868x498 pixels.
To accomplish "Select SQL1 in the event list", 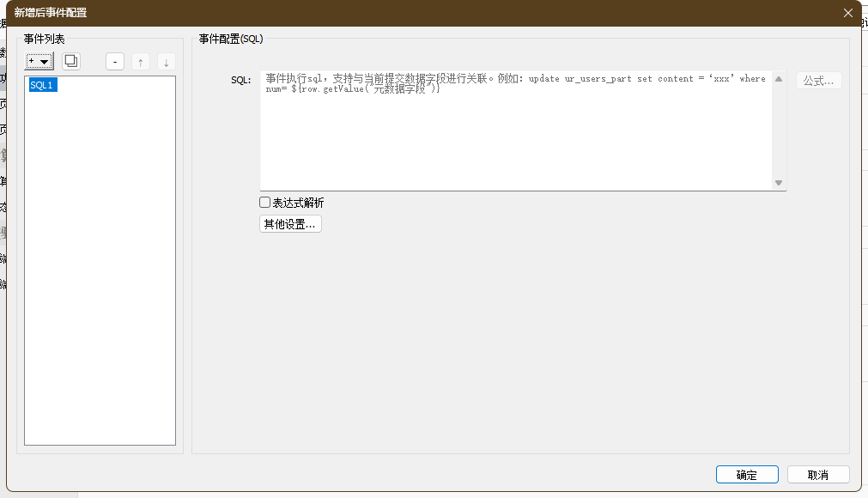I will (x=42, y=85).
